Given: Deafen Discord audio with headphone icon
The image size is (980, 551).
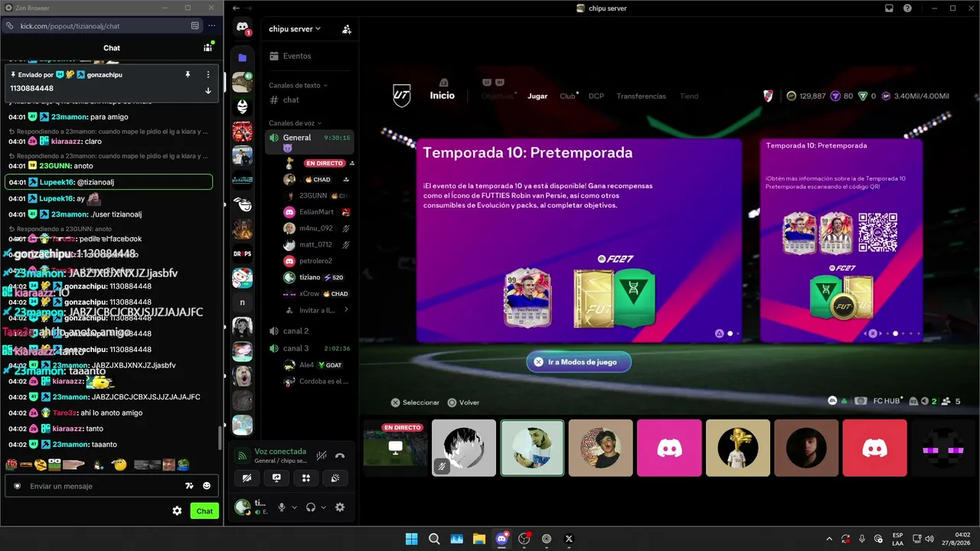Looking at the screenshot, I should [x=311, y=507].
